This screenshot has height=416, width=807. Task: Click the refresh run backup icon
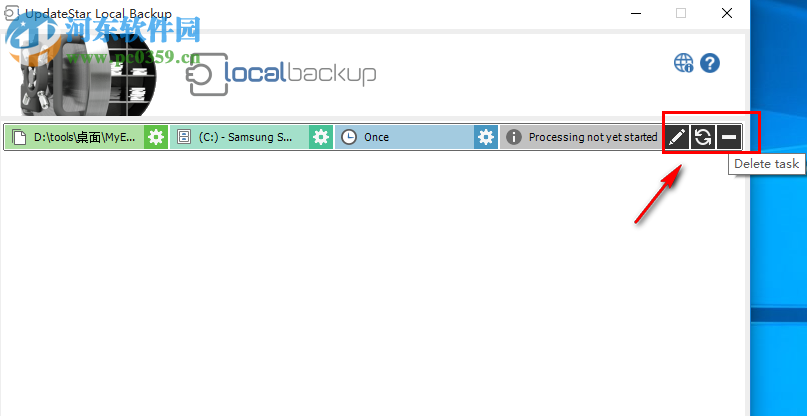pyautogui.click(x=703, y=137)
